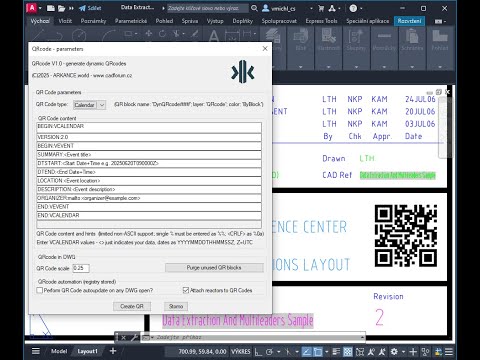
Task: Uncheck Attach reactors to QR Codes
Action: (186, 290)
